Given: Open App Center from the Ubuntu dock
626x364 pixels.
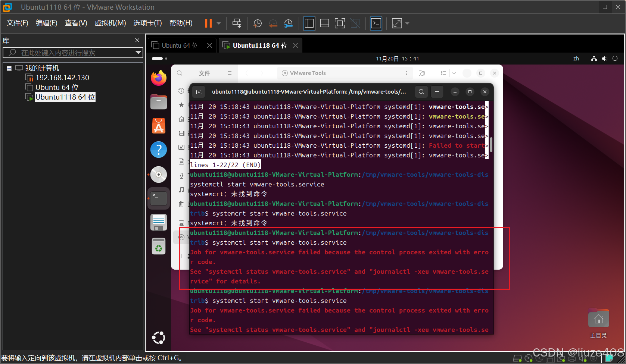Looking at the screenshot, I should click(159, 125).
